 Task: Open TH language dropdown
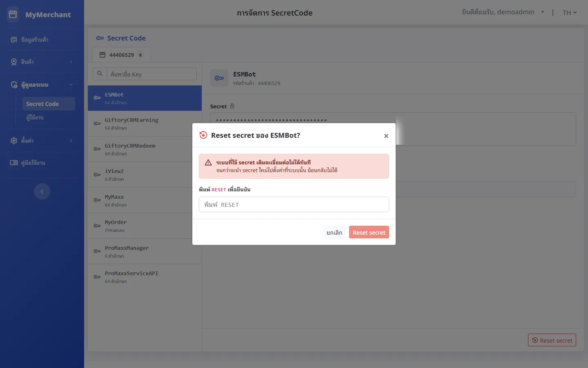click(x=570, y=13)
